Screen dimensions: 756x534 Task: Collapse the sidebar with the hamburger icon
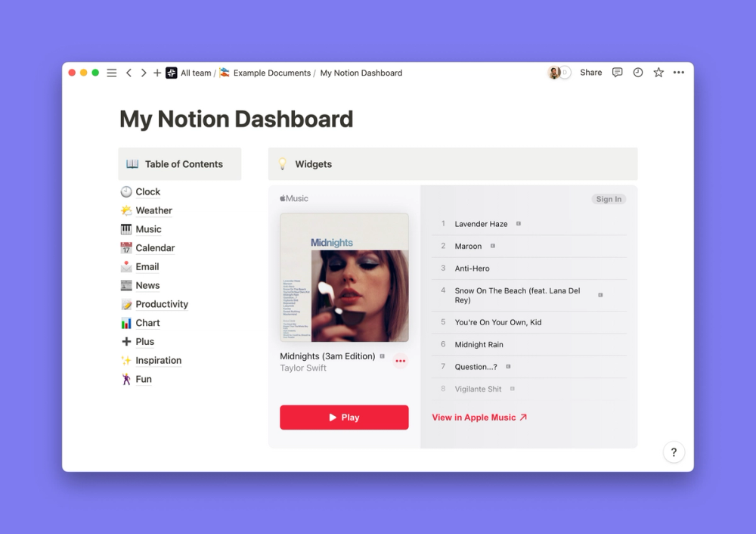(111, 72)
